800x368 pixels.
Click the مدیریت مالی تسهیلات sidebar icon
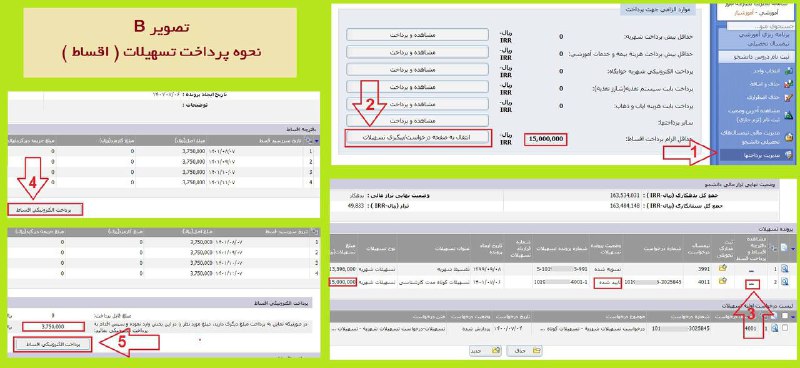[789, 136]
